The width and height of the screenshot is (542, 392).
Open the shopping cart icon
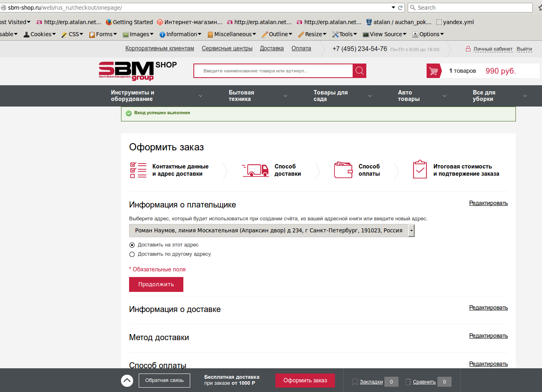433,71
